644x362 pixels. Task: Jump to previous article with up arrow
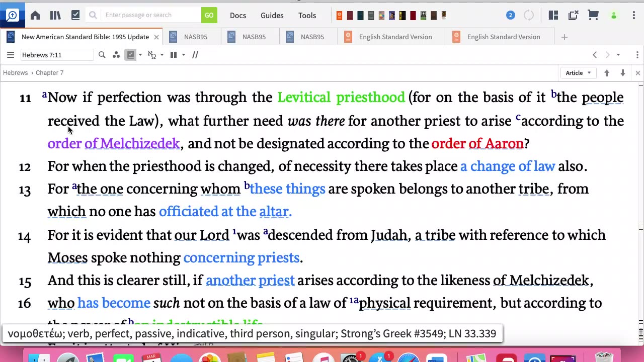[x=607, y=73]
